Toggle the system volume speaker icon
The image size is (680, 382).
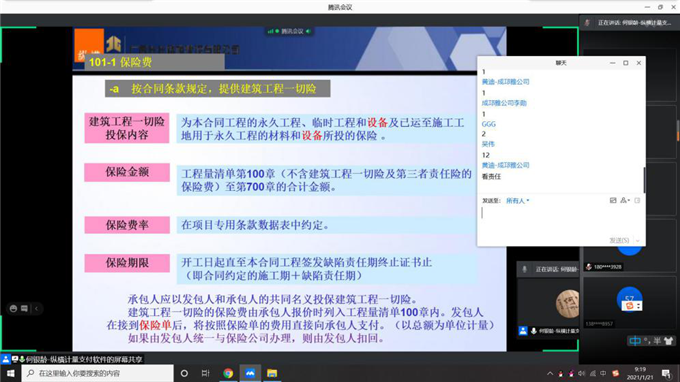582,373
